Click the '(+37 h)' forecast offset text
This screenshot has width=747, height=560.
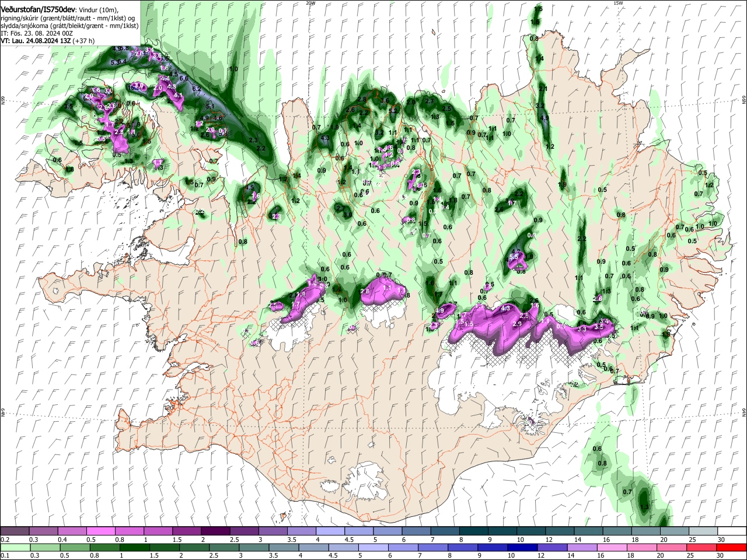84,41
